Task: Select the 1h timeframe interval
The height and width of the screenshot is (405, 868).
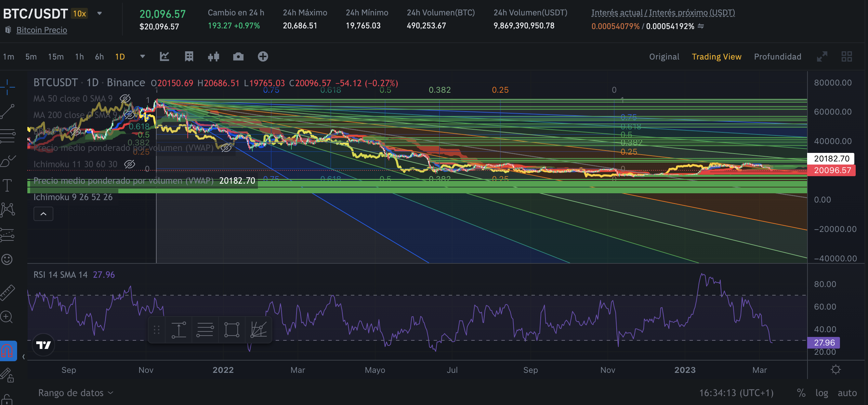Action: [79, 56]
